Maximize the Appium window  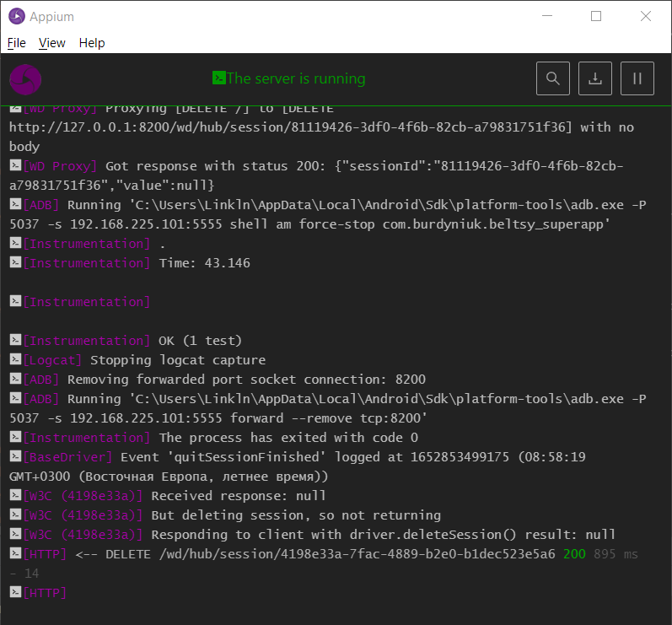596,16
